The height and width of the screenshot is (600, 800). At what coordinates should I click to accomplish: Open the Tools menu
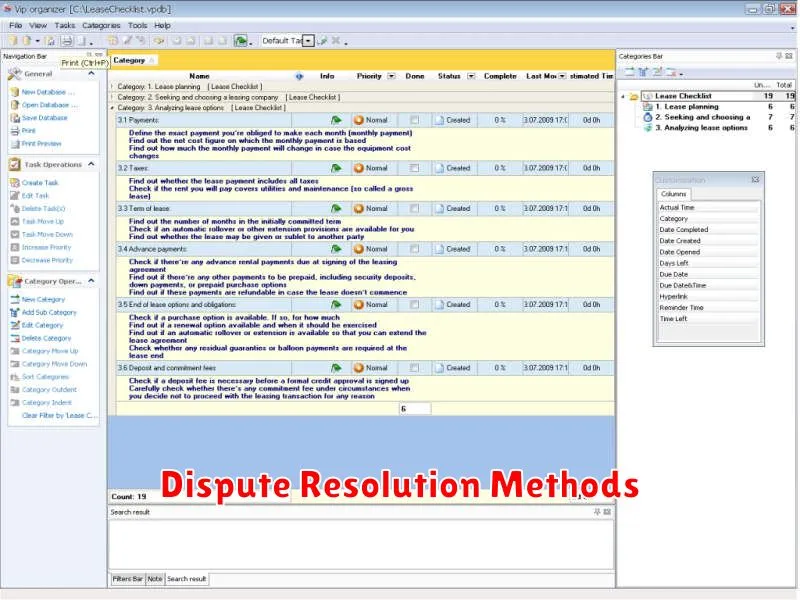point(137,25)
